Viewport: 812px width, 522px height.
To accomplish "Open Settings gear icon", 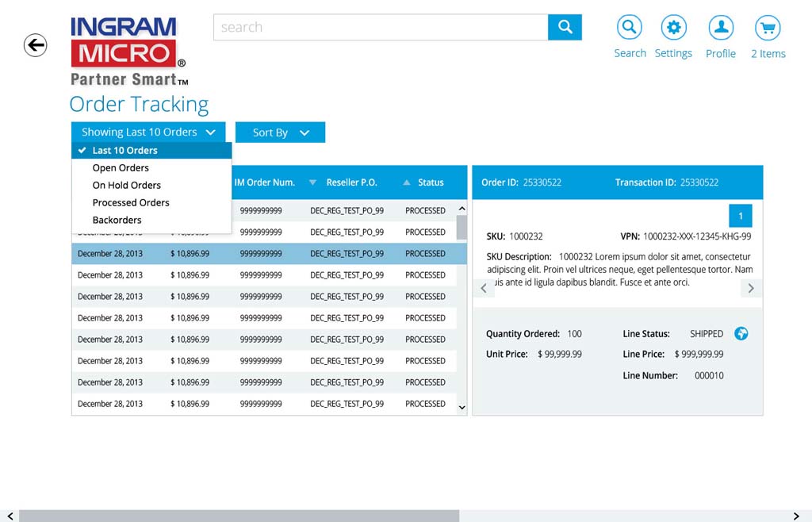I will (673, 28).
